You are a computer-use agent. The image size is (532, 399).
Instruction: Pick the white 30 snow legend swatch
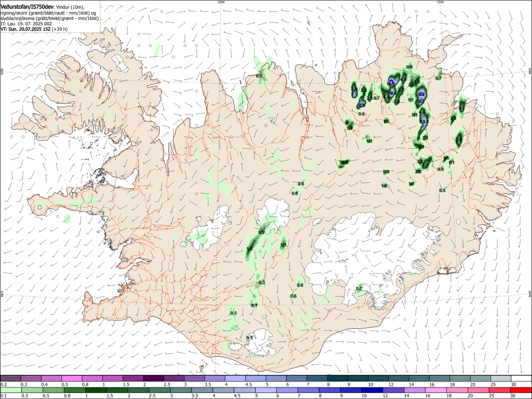pos(521,379)
